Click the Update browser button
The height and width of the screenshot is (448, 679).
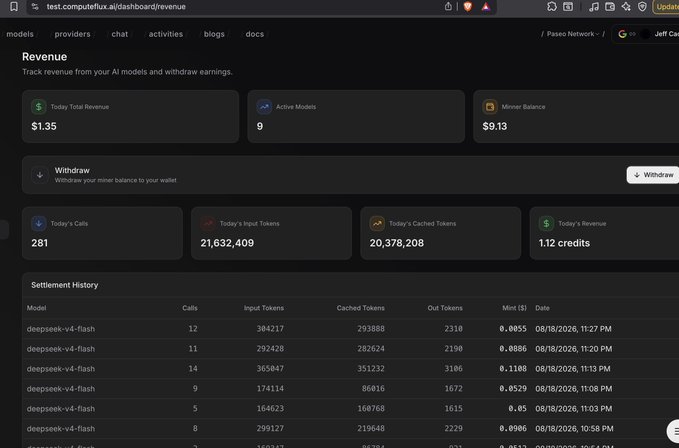[x=666, y=6]
